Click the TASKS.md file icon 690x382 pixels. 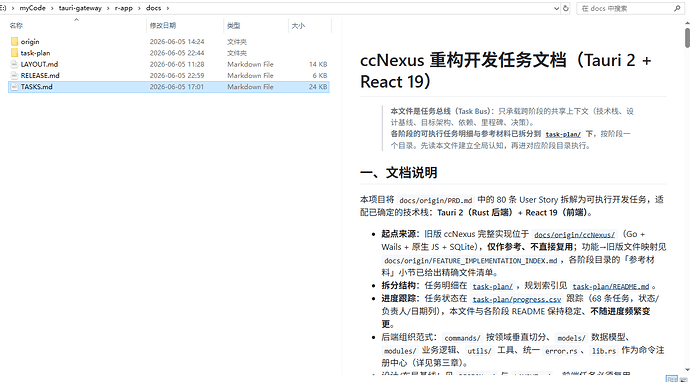pyautogui.click(x=14, y=87)
